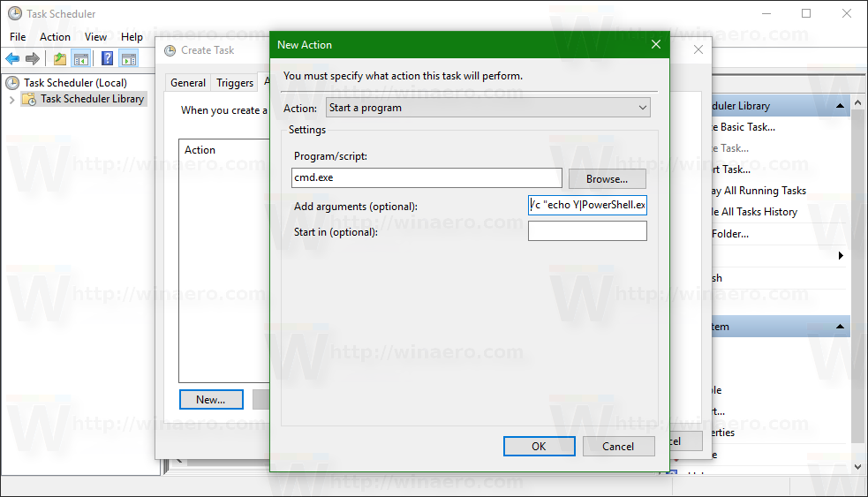868x497 pixels.
Task: Close the New Action dialog
Action: click(x=656, y=44)
